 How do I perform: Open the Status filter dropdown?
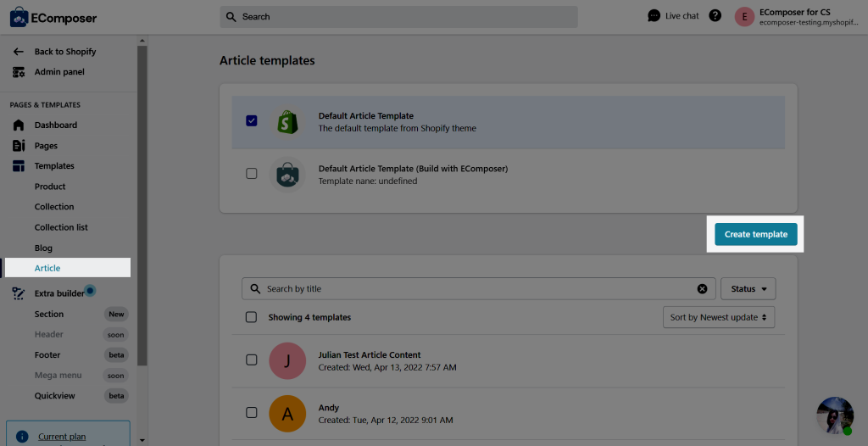(x=748, y=288)
